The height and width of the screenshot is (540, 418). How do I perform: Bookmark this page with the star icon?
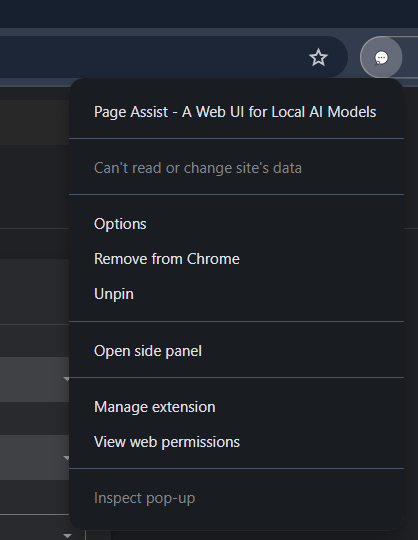[x=318, y=58]
